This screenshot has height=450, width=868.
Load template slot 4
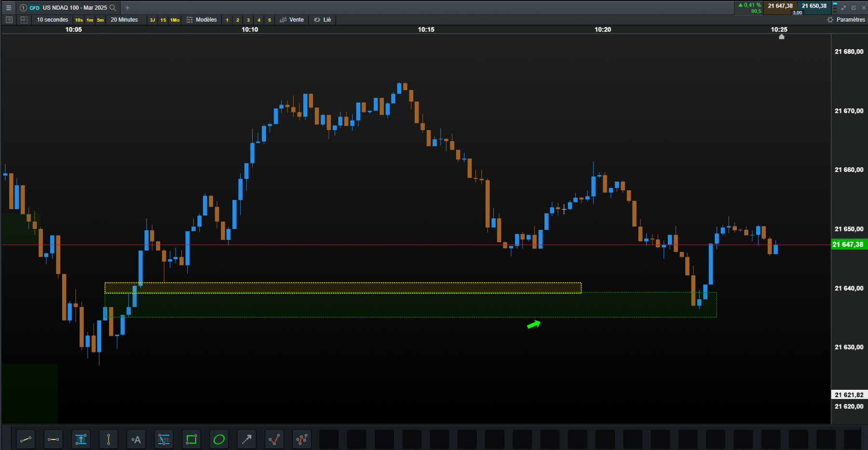coord(259,20)
